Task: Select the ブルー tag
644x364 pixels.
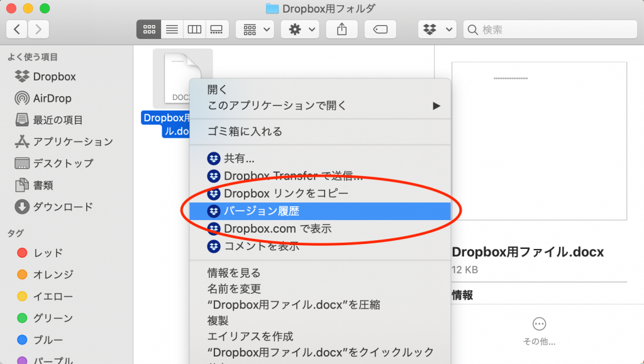Action: pyautogui.click(x=40, y=339)
